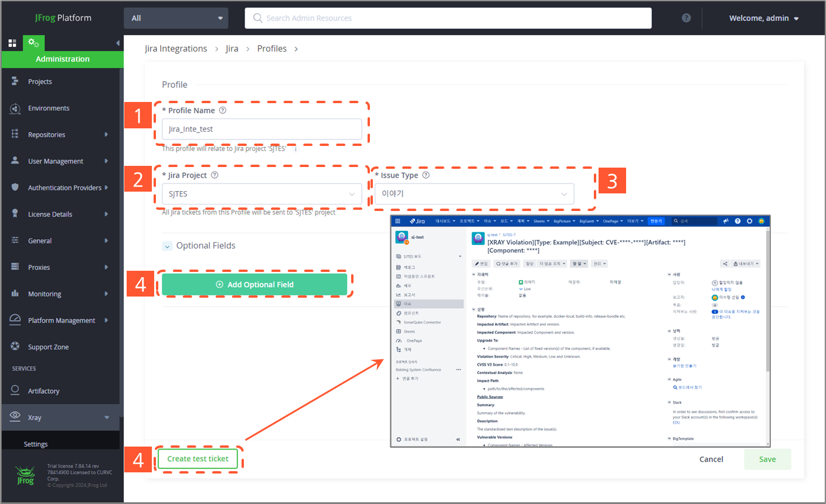Open the application module grid icon

pyautogui.click(x=12, y=43)
